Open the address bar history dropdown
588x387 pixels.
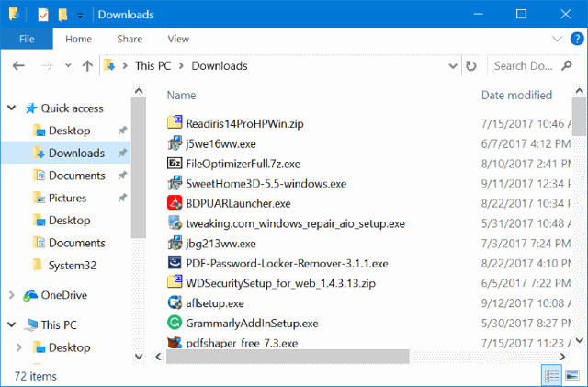[x=453, y=66]
